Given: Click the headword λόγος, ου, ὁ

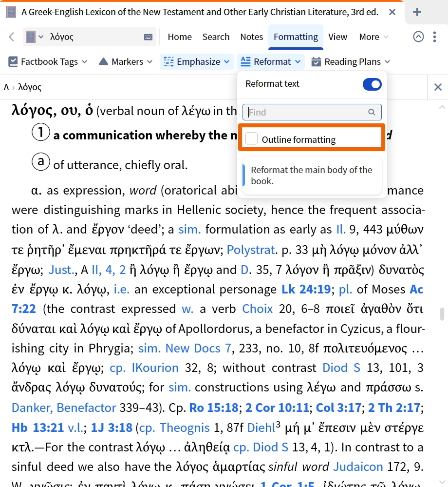Looking at the screenshot, I should 53,111.
